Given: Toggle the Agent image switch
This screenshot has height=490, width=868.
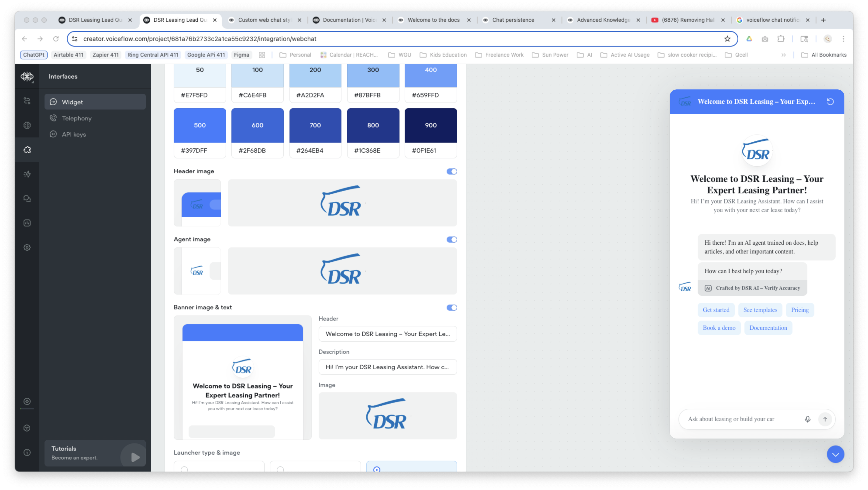Looking at the screenshot, I should click(451, 240).
